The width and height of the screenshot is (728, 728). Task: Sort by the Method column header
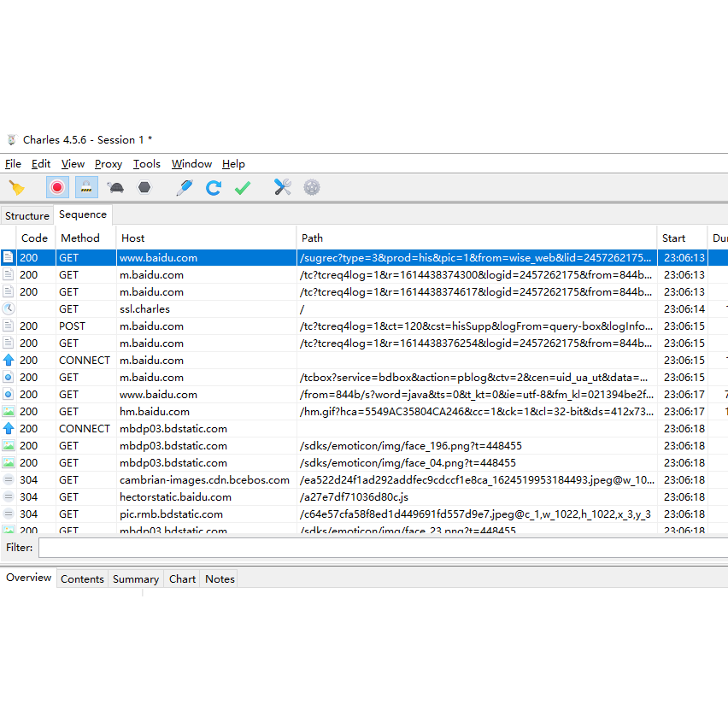tap(85, 238)
